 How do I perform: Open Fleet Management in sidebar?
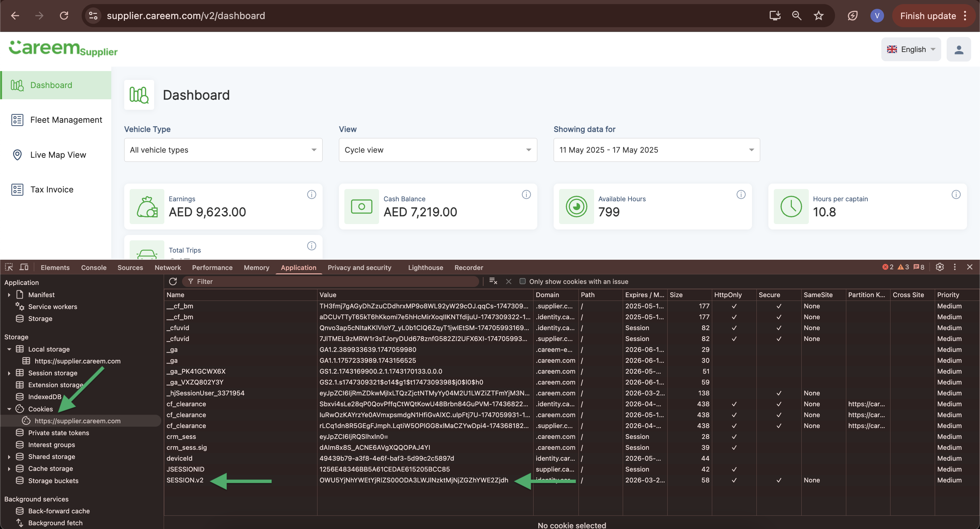coord(56,120)
